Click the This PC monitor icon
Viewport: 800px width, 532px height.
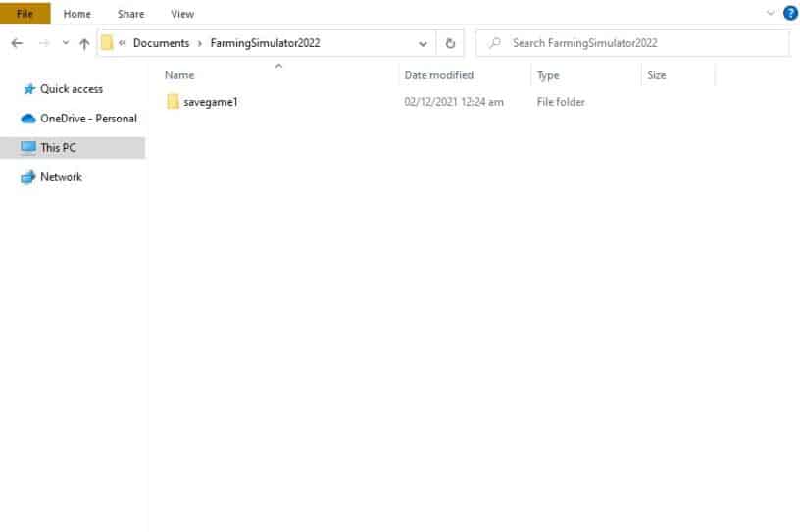(28, 147)
